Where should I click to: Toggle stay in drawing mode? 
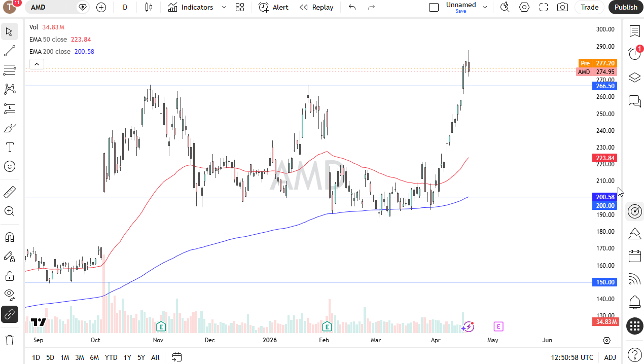pyautogui.click(x=9, y=257)
